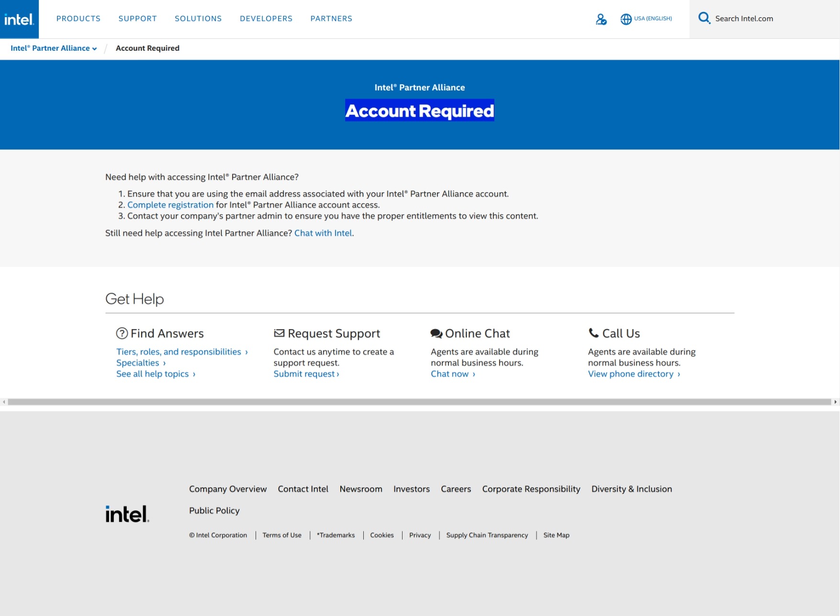Open the Newsroom footer link
The height and width of the screenshot is (616, 840).
pyautogui.click(x=361, y=489)
